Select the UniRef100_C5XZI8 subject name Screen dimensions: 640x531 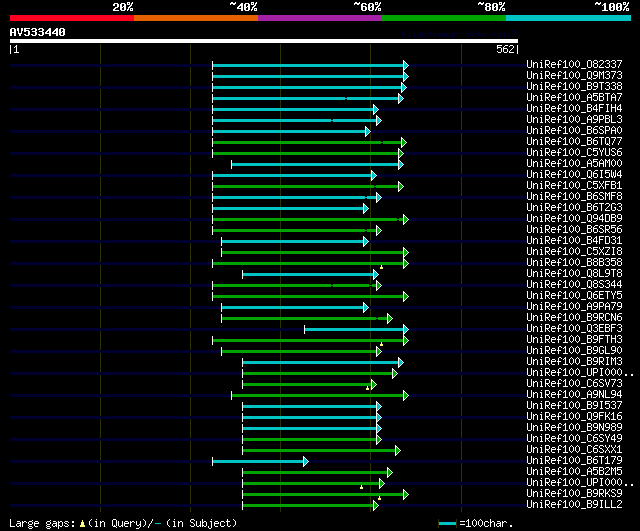(574, 252)
